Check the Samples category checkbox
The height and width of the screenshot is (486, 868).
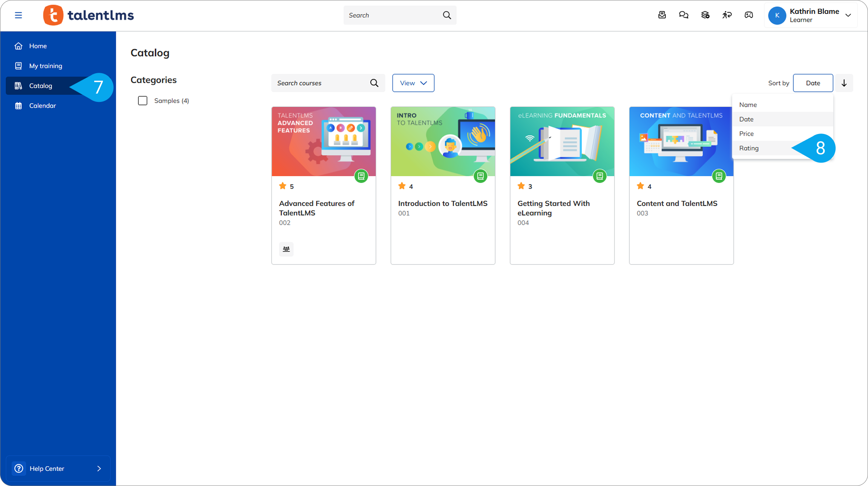[143, 101]
